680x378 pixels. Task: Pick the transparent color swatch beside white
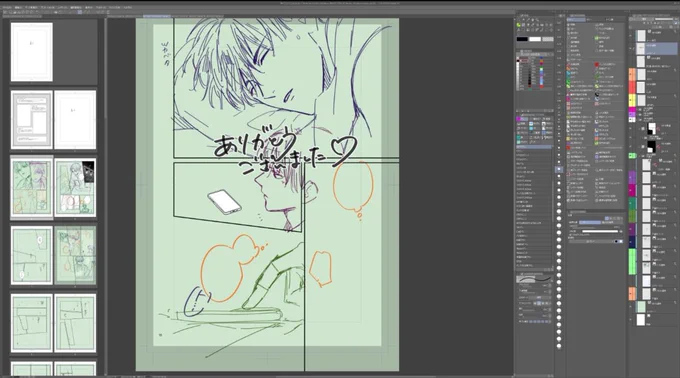pos(548,39)
